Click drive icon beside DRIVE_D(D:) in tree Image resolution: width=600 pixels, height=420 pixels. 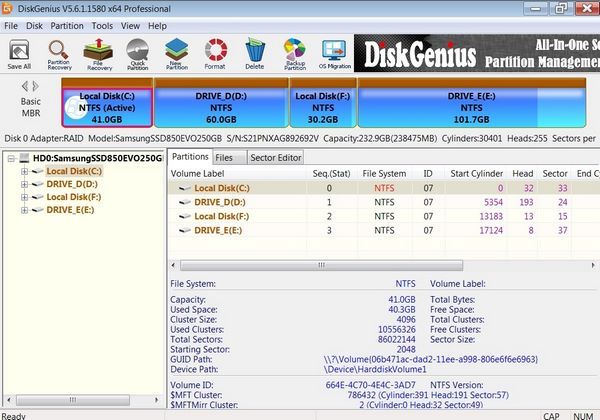(37, 184)
